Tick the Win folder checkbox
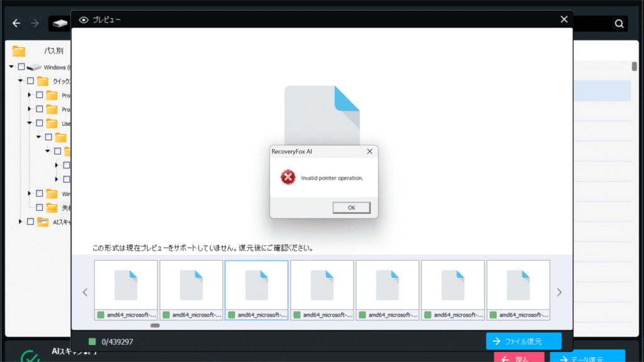The height and width of the screenshot is (362, 644). click(x=40, y=194)
